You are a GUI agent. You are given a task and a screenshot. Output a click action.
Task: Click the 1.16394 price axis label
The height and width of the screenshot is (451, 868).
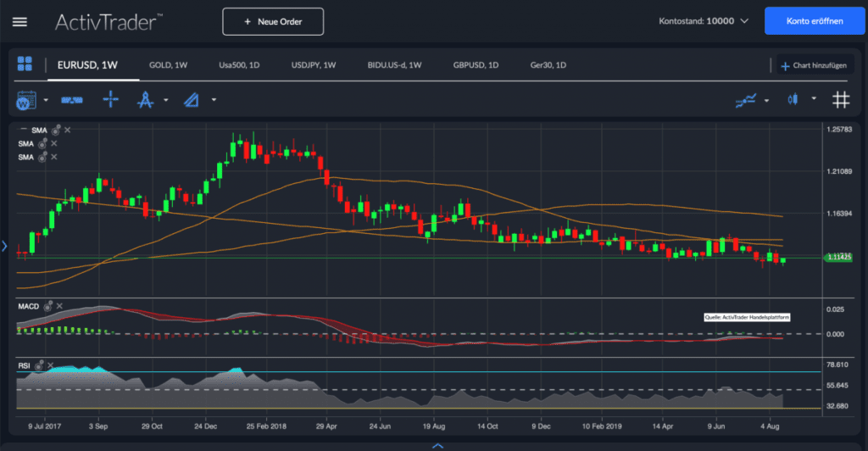[x=839, y=213]
